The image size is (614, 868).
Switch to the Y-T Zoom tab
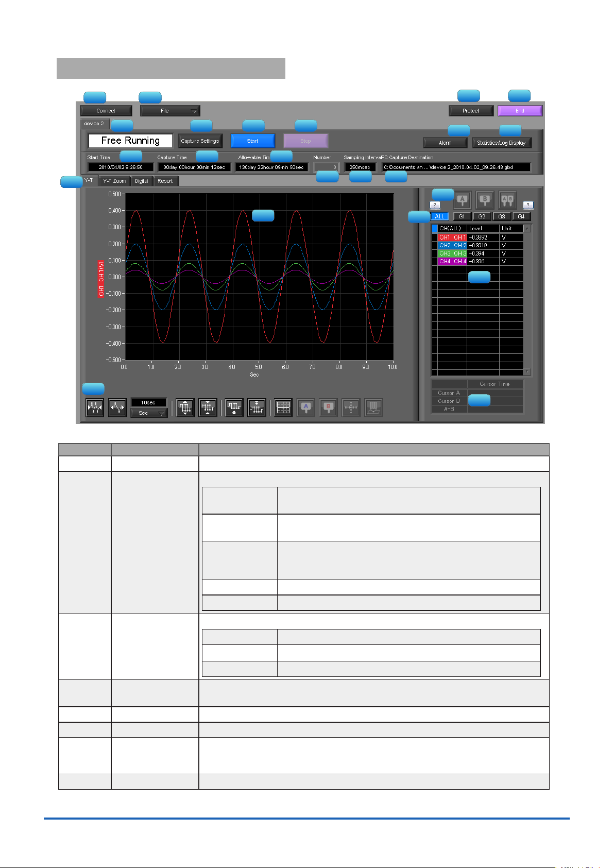click(114, 181)
